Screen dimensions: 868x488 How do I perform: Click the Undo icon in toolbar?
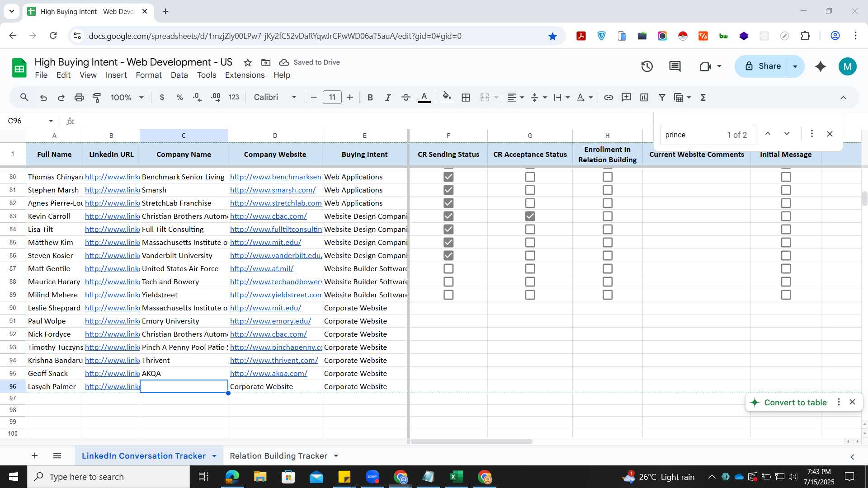(43, 98)
